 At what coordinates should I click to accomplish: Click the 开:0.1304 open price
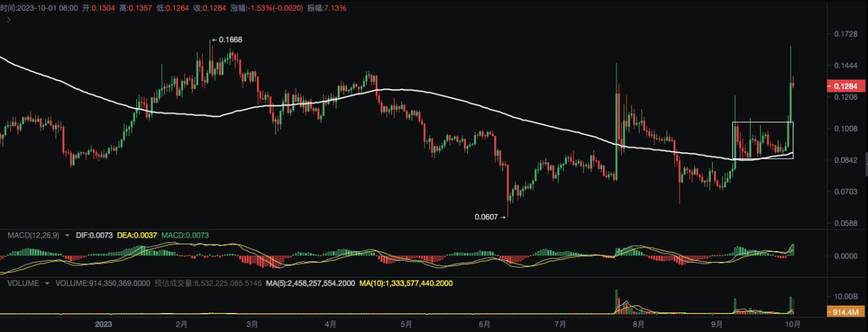98,8
